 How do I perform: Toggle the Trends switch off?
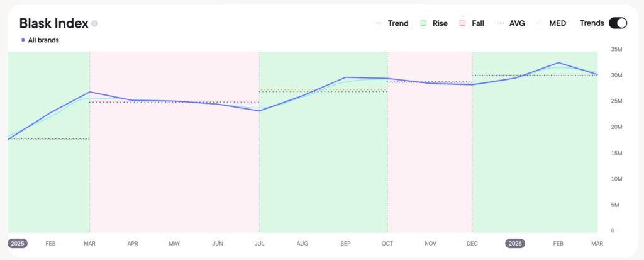(618, 23)
